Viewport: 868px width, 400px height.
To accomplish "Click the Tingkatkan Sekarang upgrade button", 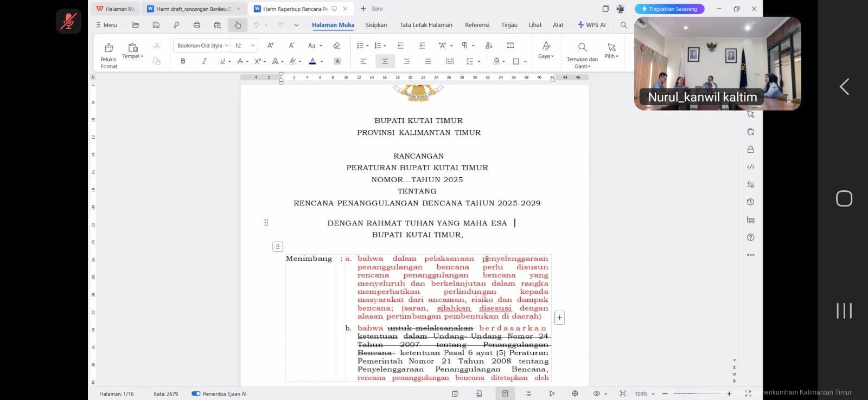I will coord(669,9).
